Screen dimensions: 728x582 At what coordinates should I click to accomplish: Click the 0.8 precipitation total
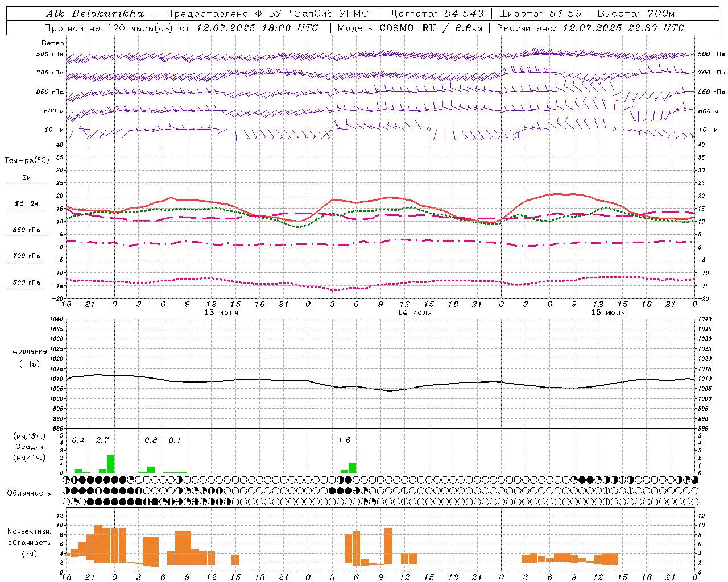pyautogui.click(x=151, y=440)
